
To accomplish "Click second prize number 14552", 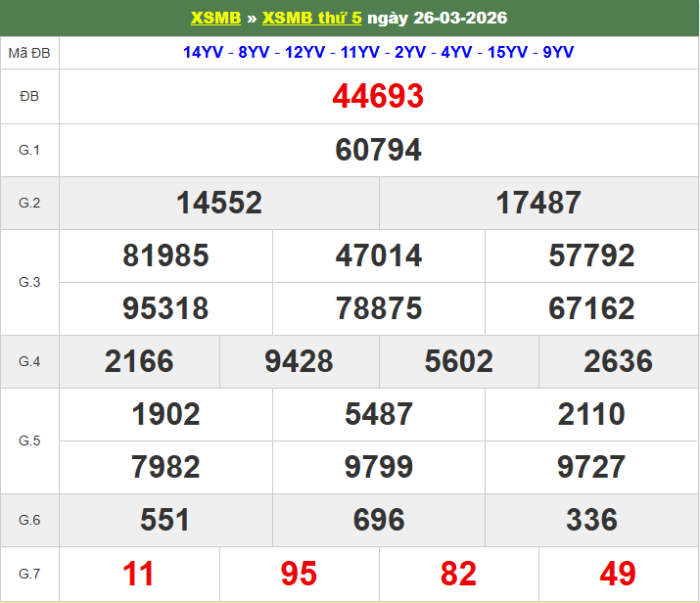I will point(219,203).
